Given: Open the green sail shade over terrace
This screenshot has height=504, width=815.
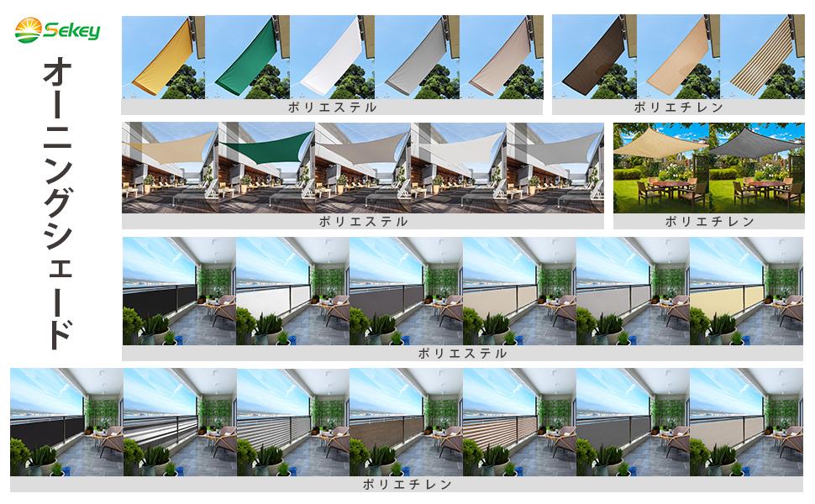Looking at the screenshot, I should pyautogui.click(x=266, y=168).
